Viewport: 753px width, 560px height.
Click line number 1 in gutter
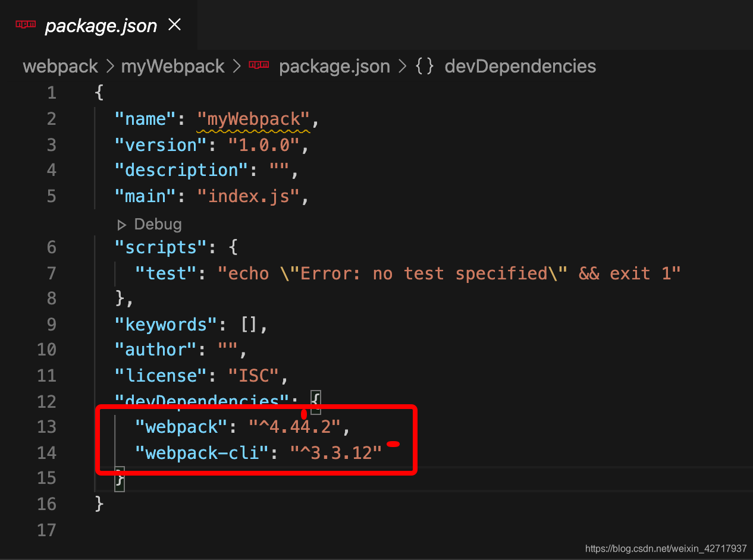pos(52,93)
